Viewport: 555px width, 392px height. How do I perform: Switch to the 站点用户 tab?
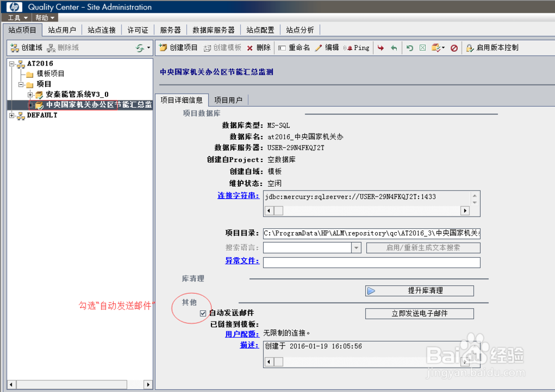(62, 29)
